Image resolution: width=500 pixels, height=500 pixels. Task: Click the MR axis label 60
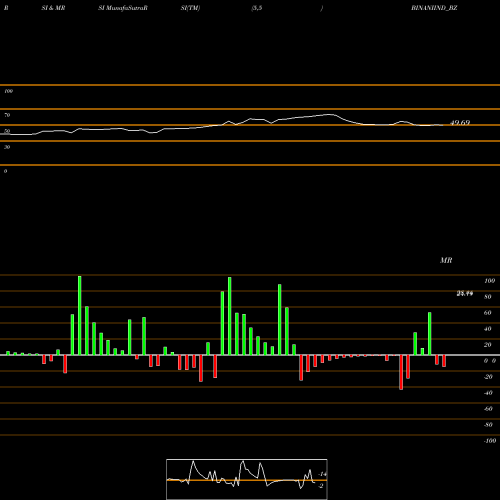(x=488, y=313)
